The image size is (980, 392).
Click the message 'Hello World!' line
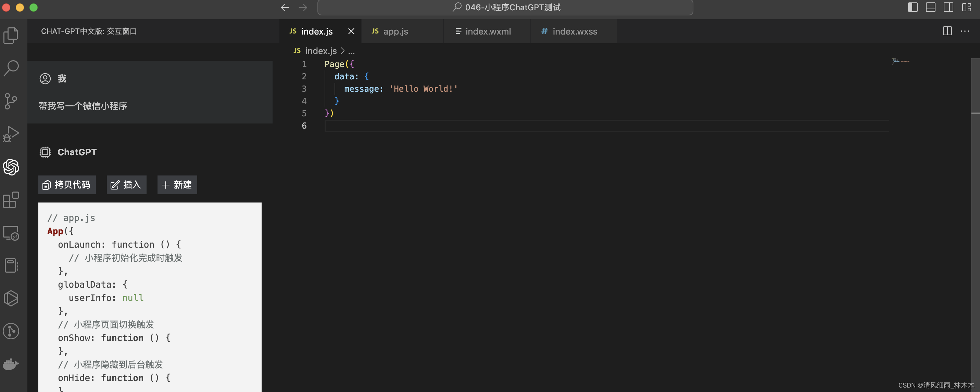pyautogui.click(x=401, y=89)
